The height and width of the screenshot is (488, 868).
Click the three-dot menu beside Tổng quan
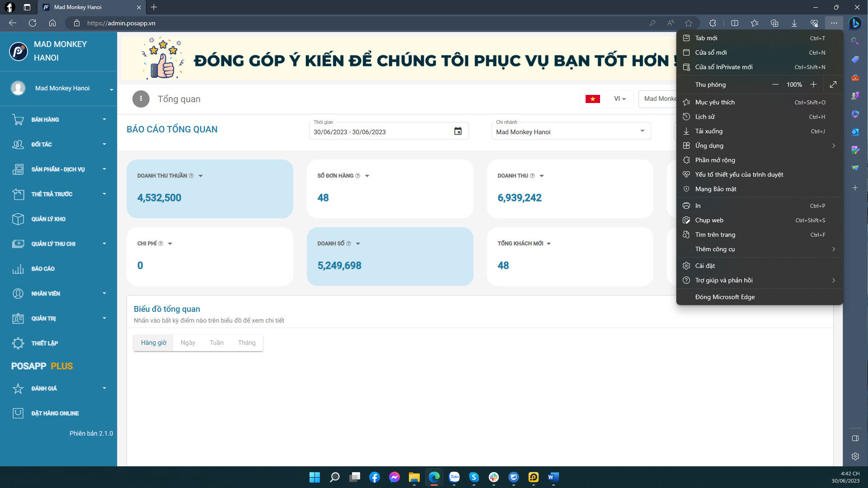click(x=141, y=99)
